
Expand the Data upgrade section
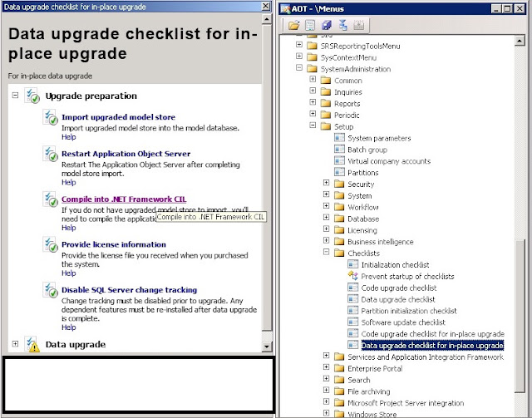(15, 344)
